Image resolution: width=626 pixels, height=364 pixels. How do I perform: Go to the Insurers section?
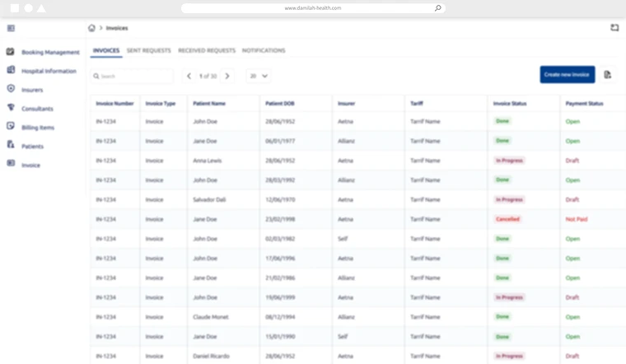32,90
